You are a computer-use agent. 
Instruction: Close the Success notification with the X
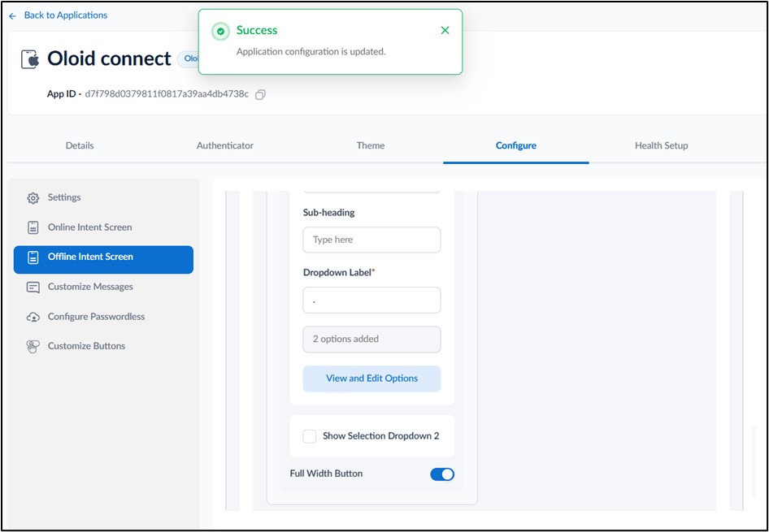[445, 30]
